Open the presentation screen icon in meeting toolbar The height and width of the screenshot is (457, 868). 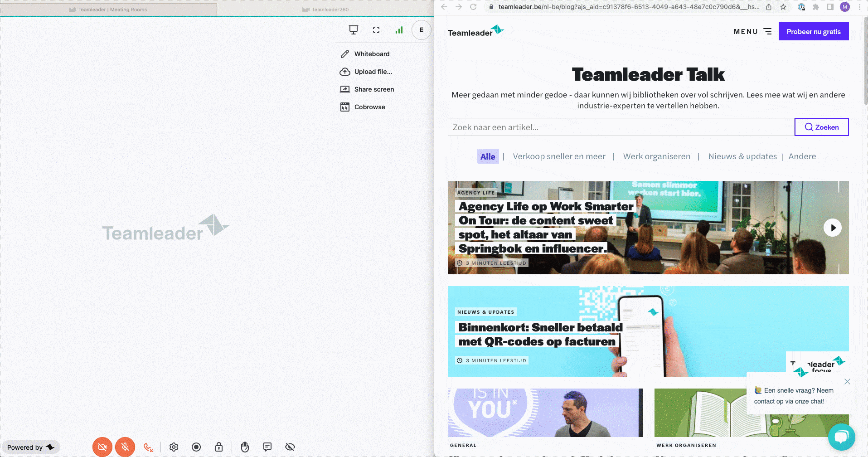pos(354,30)
